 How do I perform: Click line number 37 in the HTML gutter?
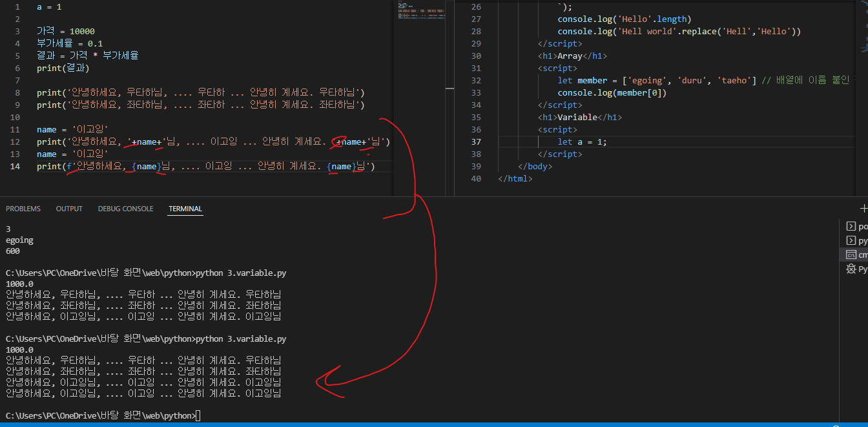[x=477, y=141]
